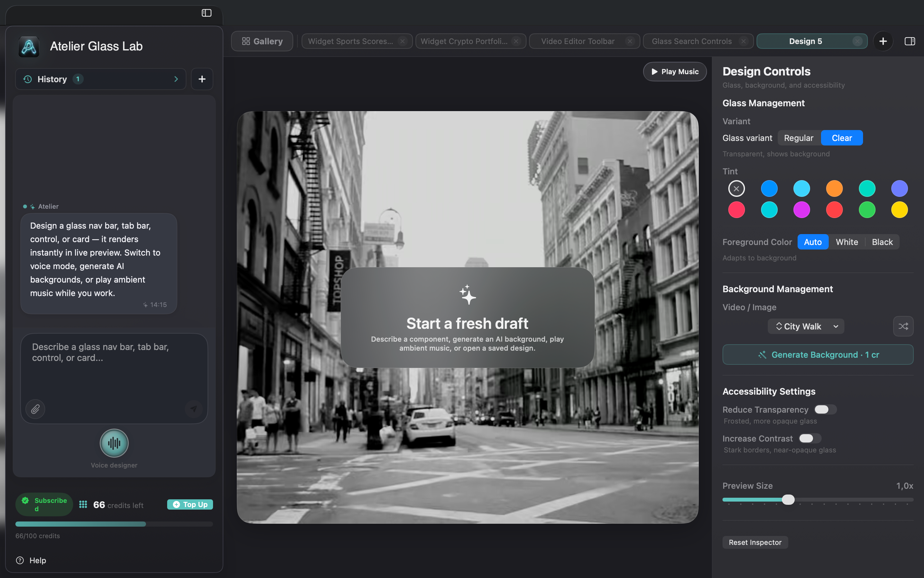Image resolution: width=924 pixels, height=578 pixels.
Task: Select Regular glass variant
Action: (x=798, y=138)
